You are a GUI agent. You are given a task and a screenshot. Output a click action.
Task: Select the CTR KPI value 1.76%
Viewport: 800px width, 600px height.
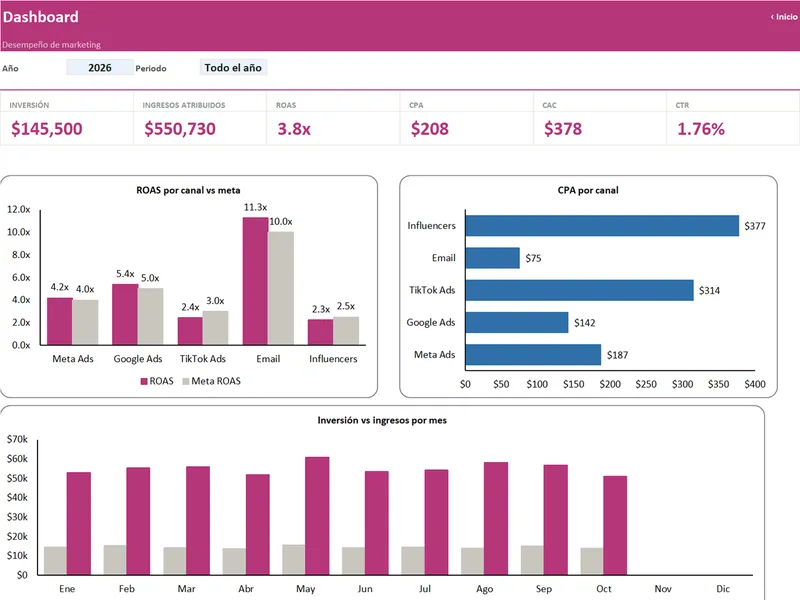click(701, 129)
